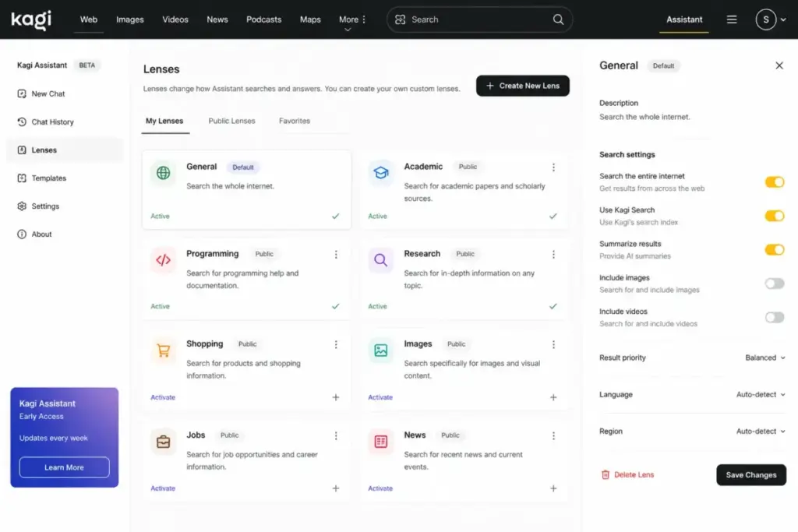This screenshot has height=532, width=798.
Task: Click the Delete Lens link
Action: point(627,474)
